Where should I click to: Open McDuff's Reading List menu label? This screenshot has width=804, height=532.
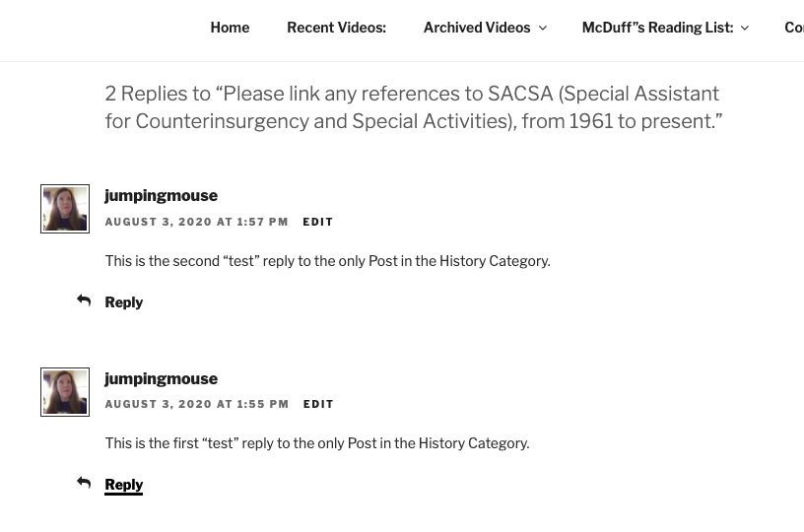(x=658, y=28)
